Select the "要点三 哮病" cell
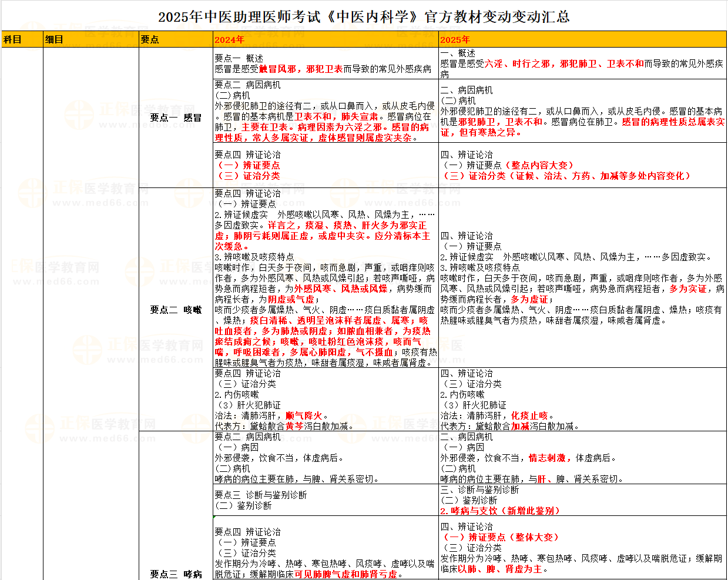 click(176, 574)
